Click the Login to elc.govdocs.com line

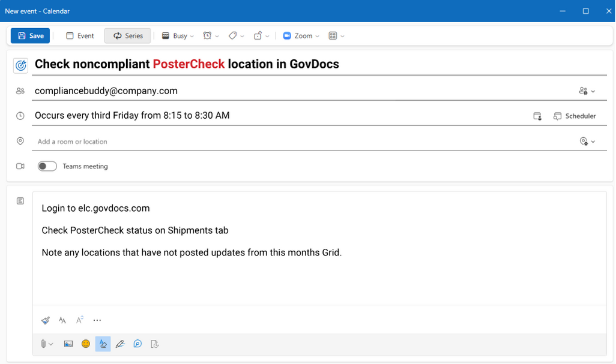pyautogui.click(x=95, y=208)
